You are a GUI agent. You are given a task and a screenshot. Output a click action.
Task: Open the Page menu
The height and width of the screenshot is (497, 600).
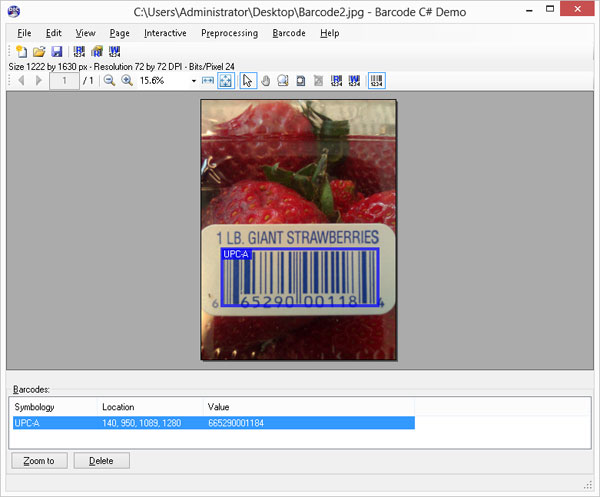(x=119, y=33)
